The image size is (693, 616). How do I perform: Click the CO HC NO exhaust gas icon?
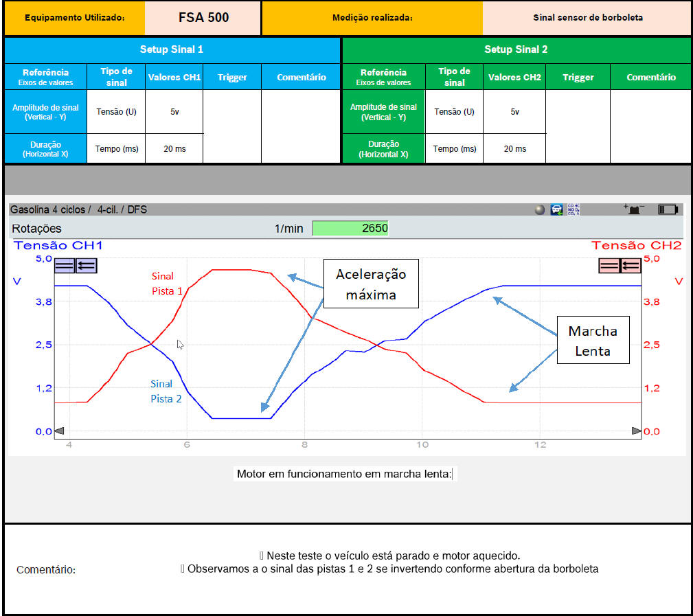[x=573, y=210]
